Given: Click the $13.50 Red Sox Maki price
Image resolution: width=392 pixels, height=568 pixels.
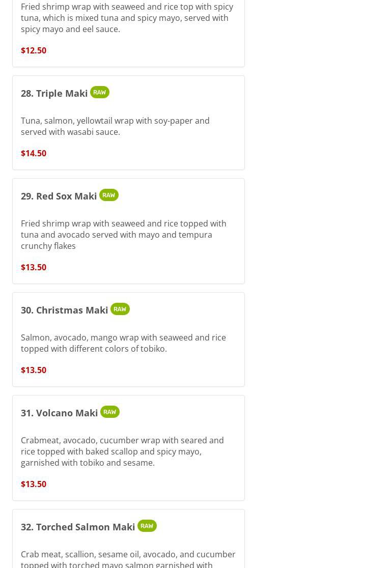Looking at the screenshot, I should pyautogui.click(x=34, y=267).
